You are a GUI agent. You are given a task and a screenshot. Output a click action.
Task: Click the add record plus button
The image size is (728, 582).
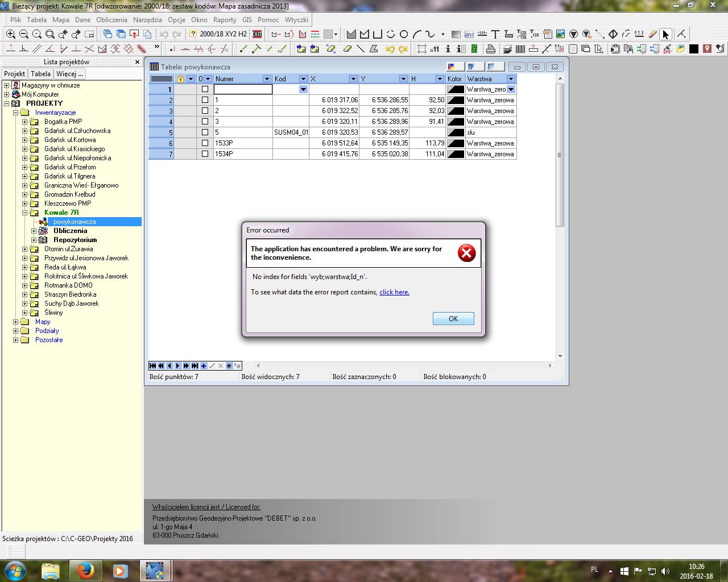[x=204, y=365]
